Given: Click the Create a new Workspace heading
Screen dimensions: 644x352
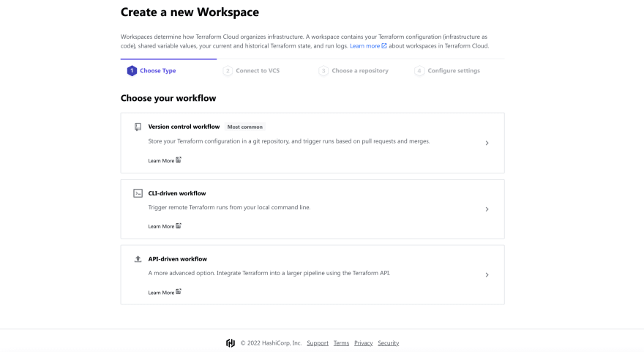Looking at the screenshot, I should [190, 12].
